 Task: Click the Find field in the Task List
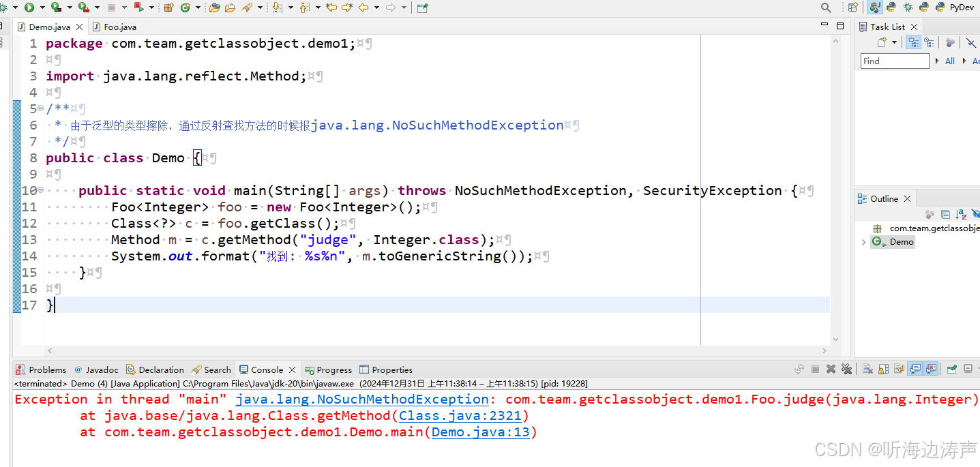894,61
